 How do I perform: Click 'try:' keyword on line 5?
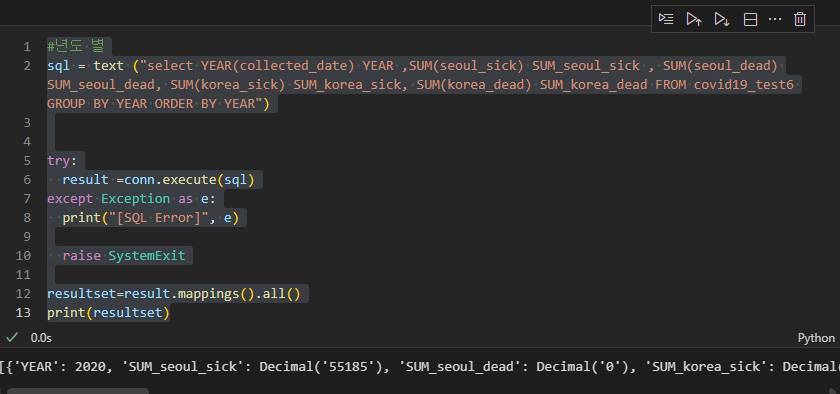point(62,161)
